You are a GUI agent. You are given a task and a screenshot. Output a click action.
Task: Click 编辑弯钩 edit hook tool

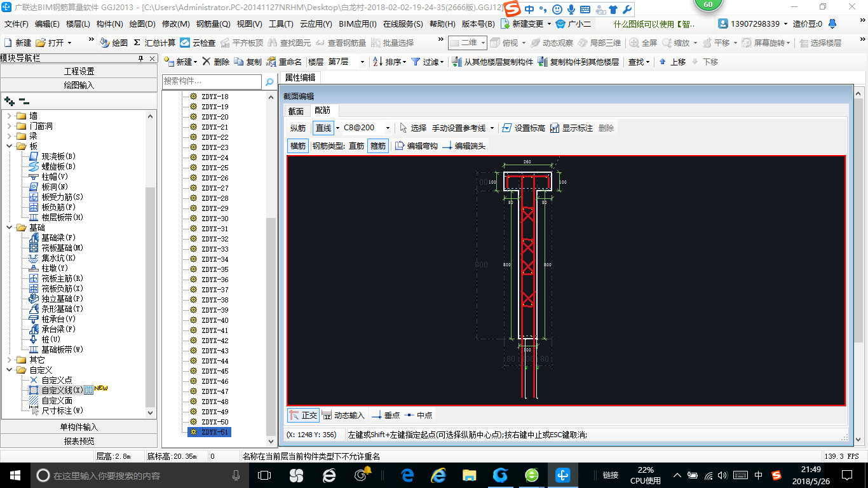tap(416, 146)
